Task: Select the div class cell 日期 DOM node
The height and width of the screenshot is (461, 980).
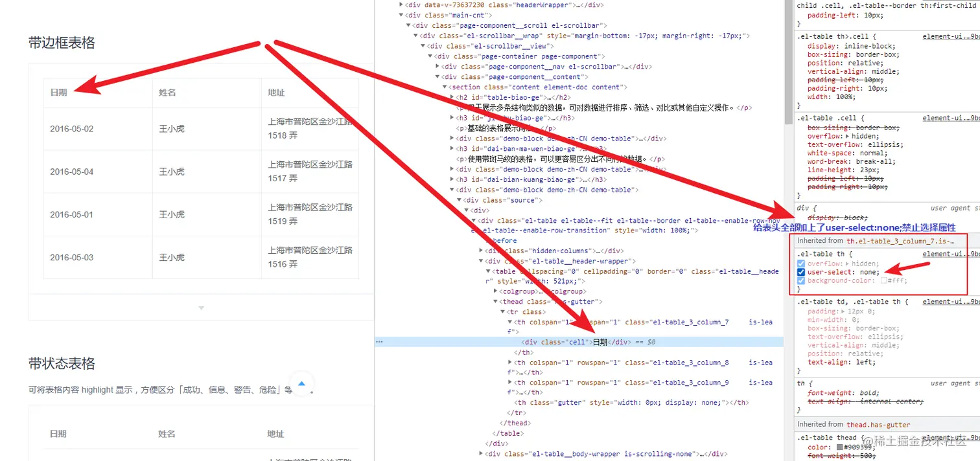Action: click(579, 342)
